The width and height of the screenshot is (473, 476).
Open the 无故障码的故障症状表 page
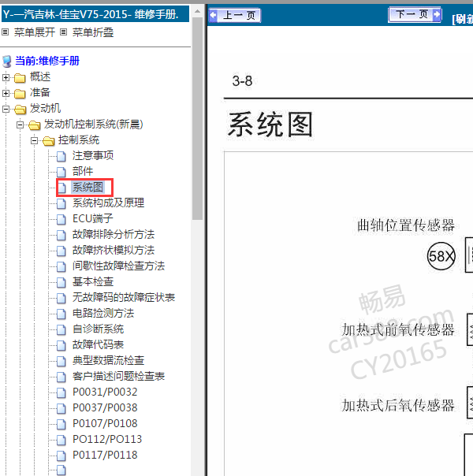124,298
